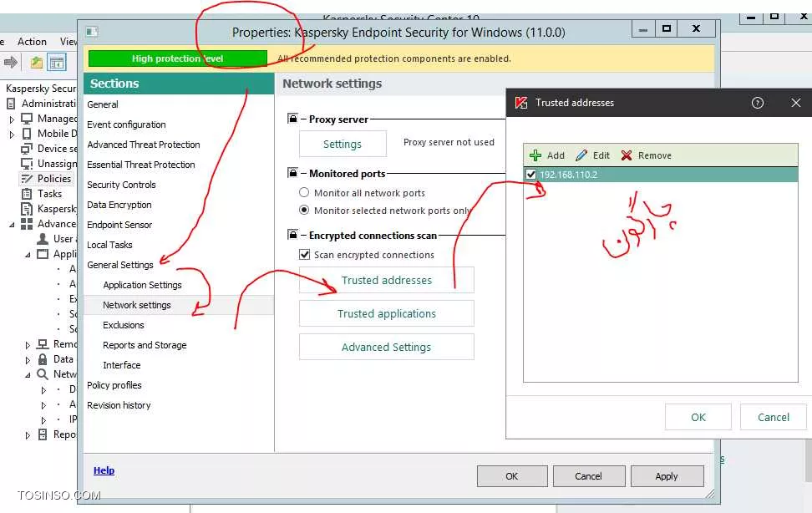The height and width of the screenshot is (513, 812).
Task: Open the Help link
Action: click(104, 470)
